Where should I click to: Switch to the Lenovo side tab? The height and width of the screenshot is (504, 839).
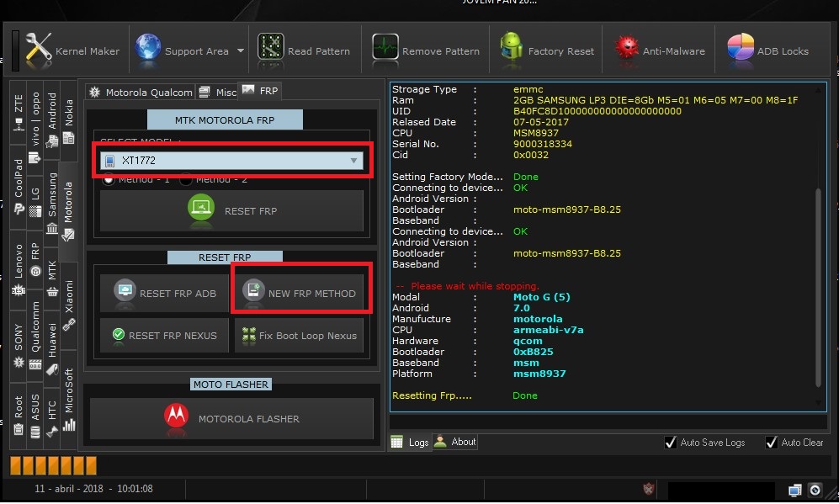[x=19, y=269]
